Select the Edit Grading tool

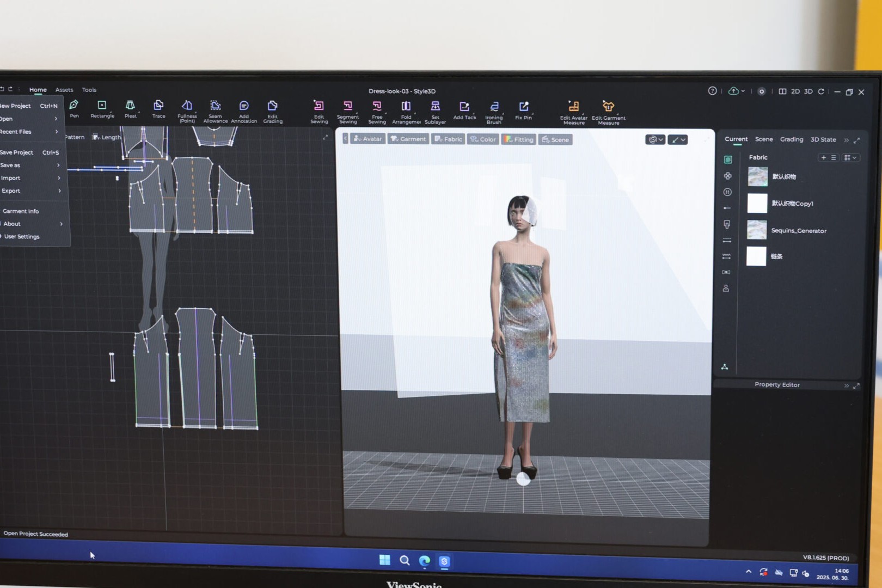[x=273, y=111]
